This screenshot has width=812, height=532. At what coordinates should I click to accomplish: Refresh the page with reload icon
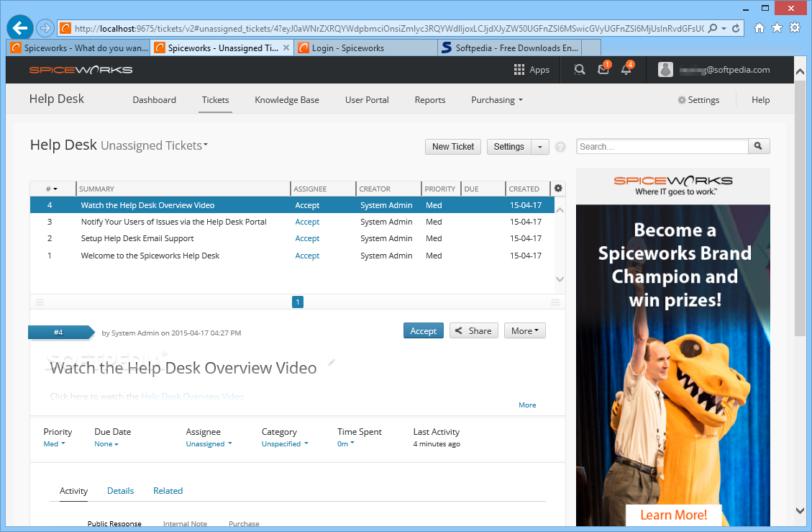(735, 28)
